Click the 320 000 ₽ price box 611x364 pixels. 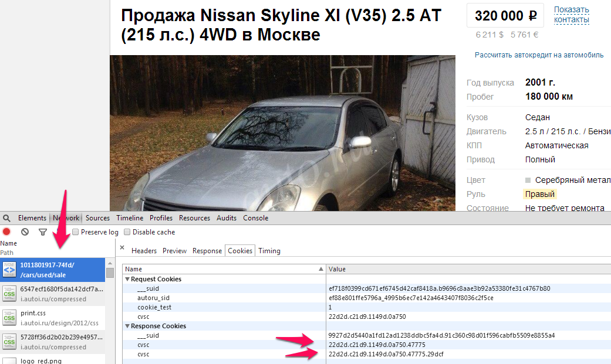(505, 16)
